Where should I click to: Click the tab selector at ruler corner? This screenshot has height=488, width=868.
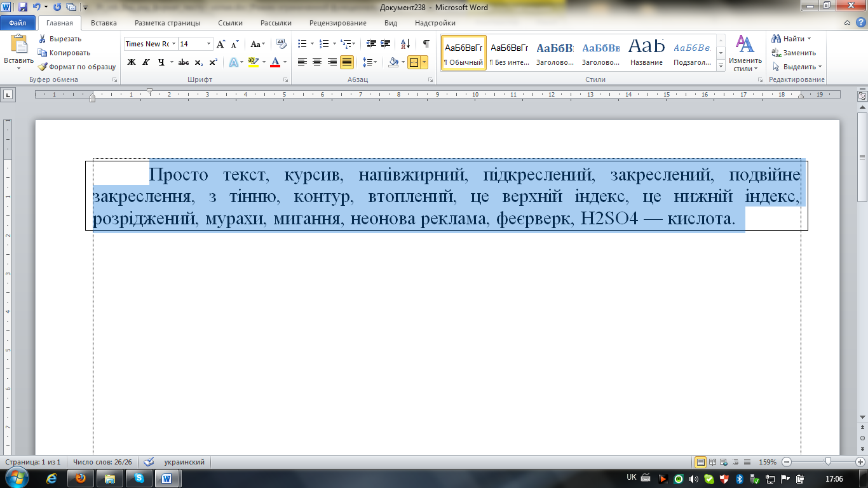[8, 95]
